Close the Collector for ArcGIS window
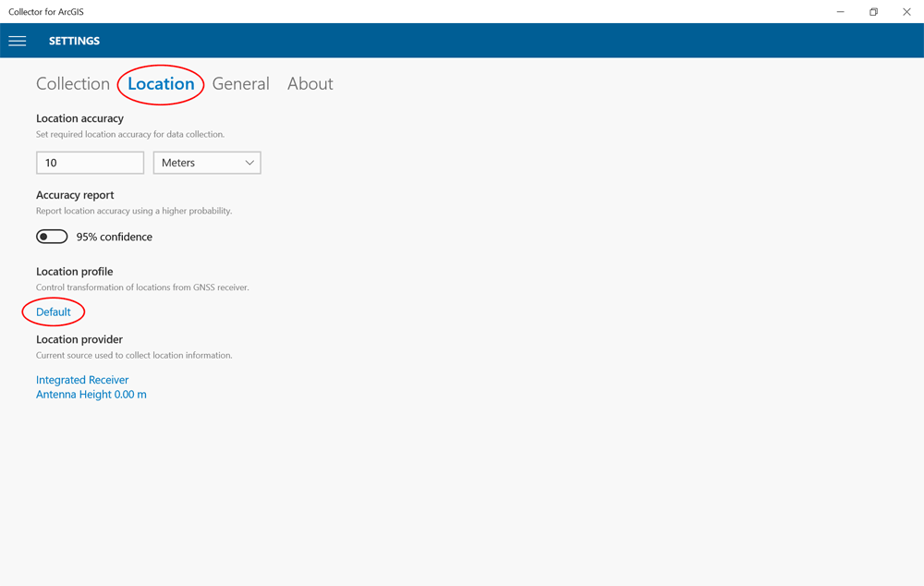 (x=907, y=12)
